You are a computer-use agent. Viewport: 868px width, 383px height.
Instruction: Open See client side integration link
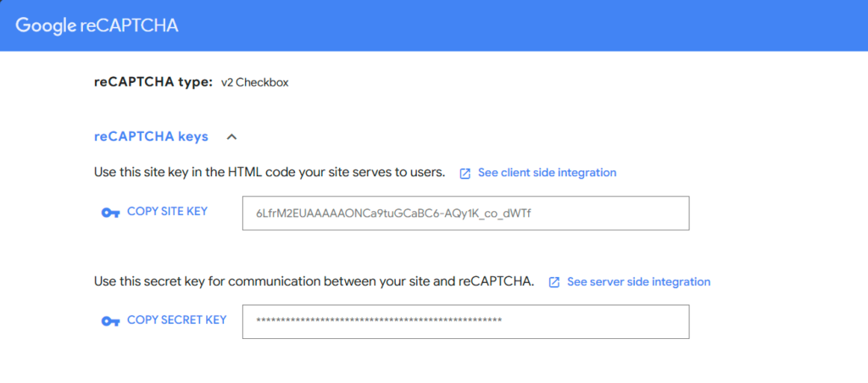[547, 173]
